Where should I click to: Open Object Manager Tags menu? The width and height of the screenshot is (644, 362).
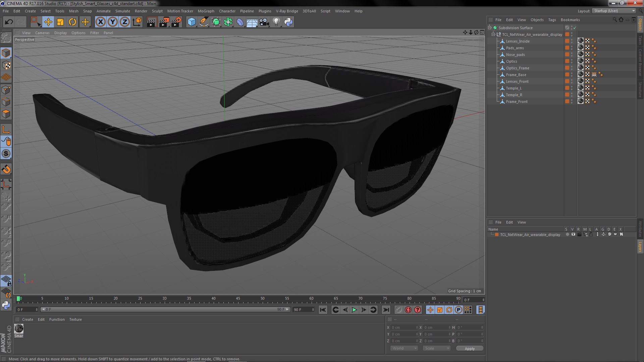tap(552, 20)
